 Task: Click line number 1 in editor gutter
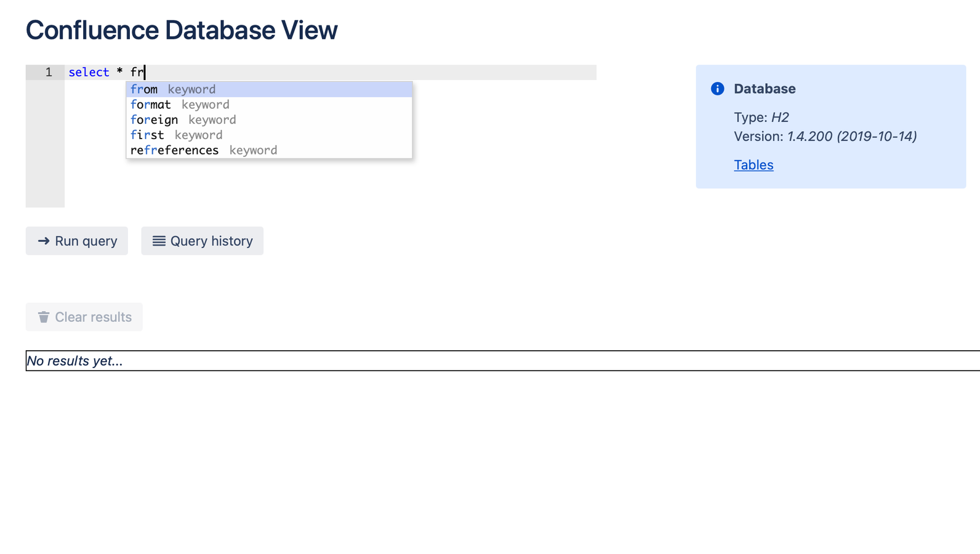click(x=49, y=72)
